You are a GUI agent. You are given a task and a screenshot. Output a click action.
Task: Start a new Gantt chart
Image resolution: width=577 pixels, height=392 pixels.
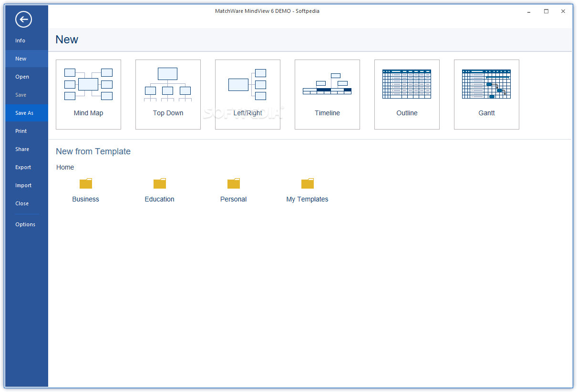(x=486, y=94)
